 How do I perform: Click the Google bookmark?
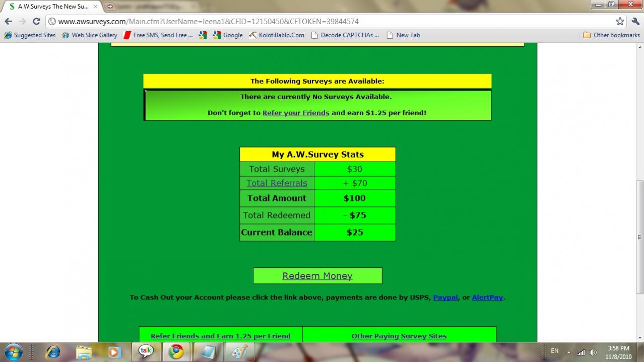[228, 35]
